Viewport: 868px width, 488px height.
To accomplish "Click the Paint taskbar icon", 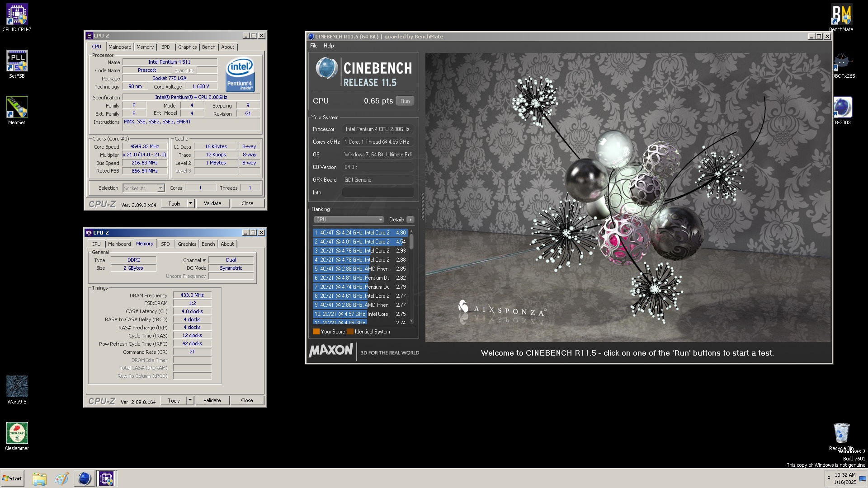I will tap(61, 479).
